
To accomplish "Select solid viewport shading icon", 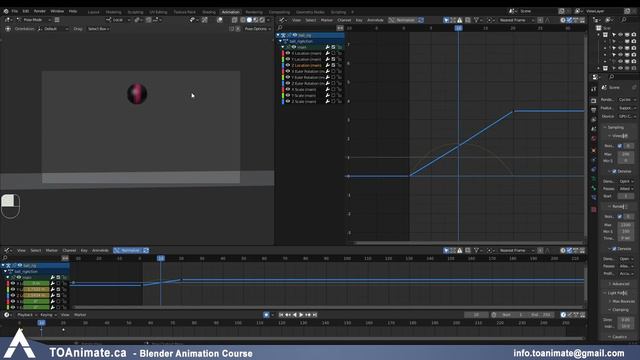I will click(249, 20).
